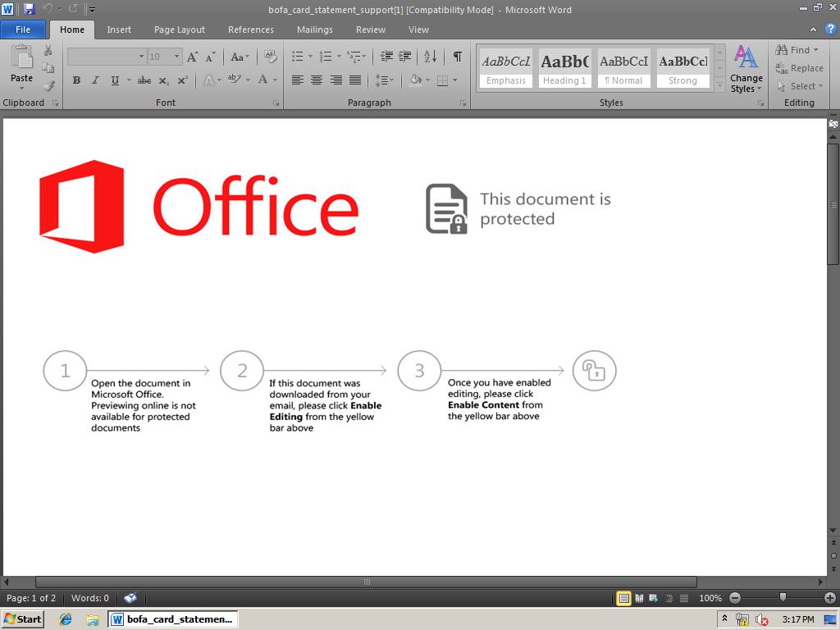The width and height of the screenshot is (840, 630).
Task: Click the Line Spacing icon
Action: (381, 80)
